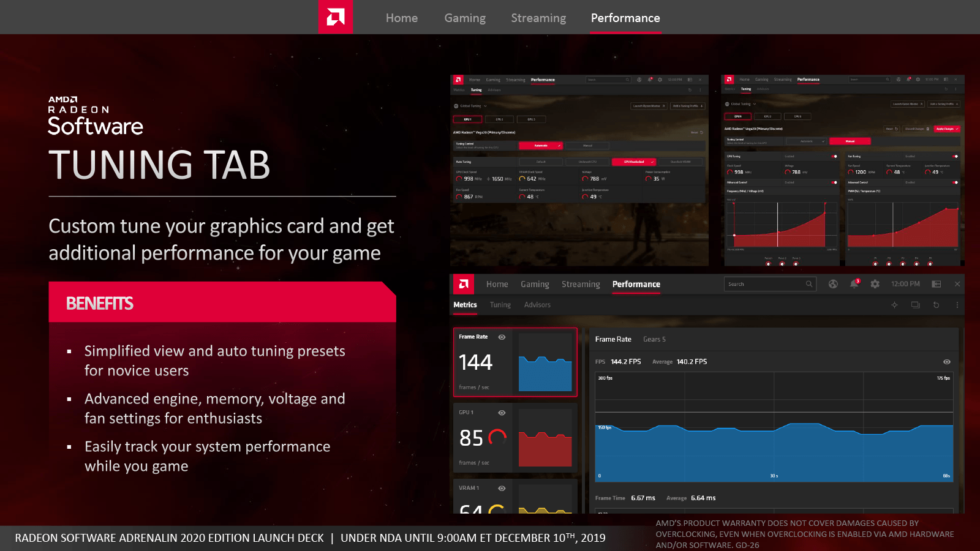Click the sidebar panel icon beside 12:00 PM in Metrics window
This screenshot has height=551, width=980.
tap(937, 284)
